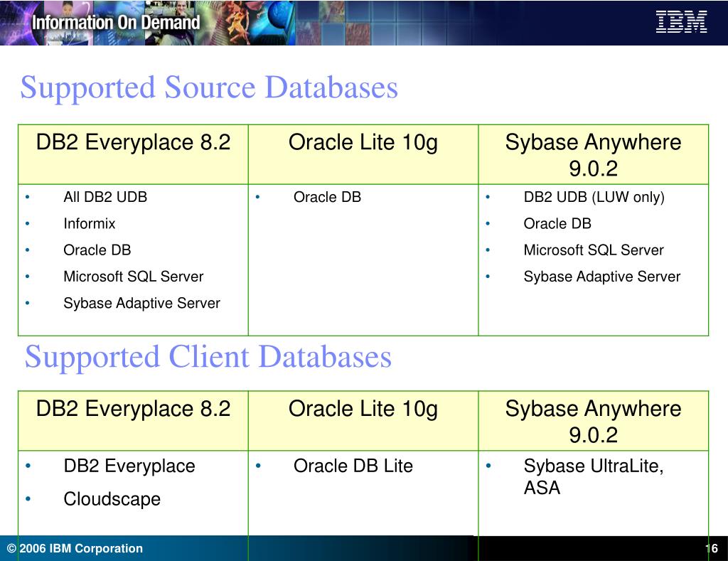
Task: Select the 'Oracle DB Lite' bullet item
Action: pyautogui.click(x=353, y=466)
